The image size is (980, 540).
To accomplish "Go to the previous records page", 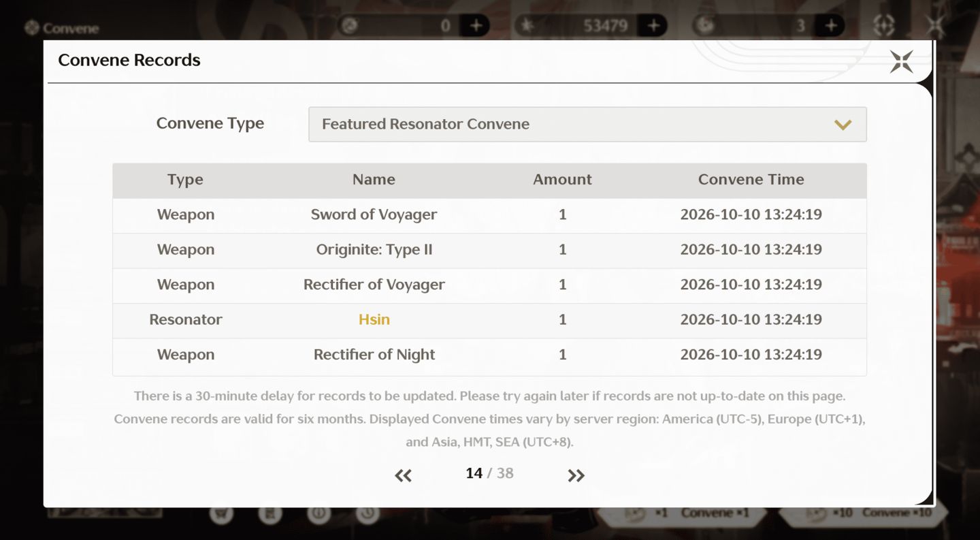I will tap(404, 476).
